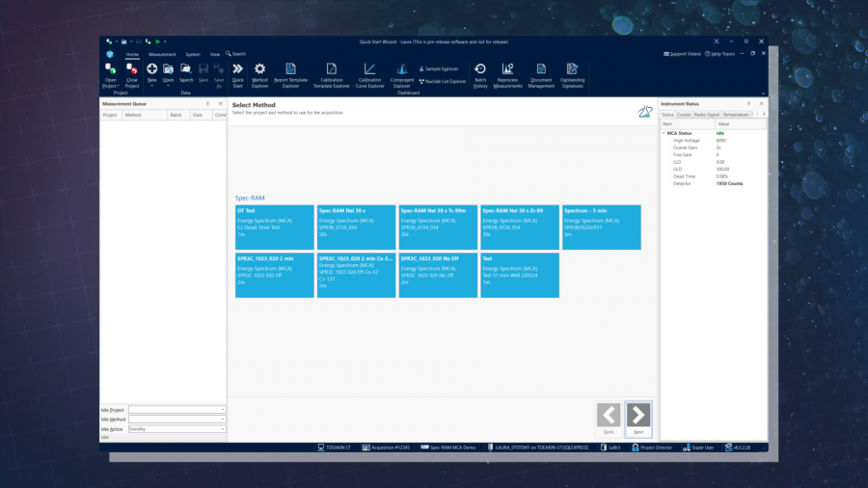Expand the Idle Method dropdown
The height and width of the screenshot is (488, 868).
click(x=223, y=420)
